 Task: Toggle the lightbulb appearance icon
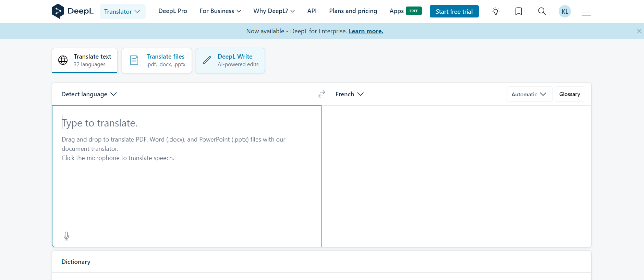tap(496, 11)
